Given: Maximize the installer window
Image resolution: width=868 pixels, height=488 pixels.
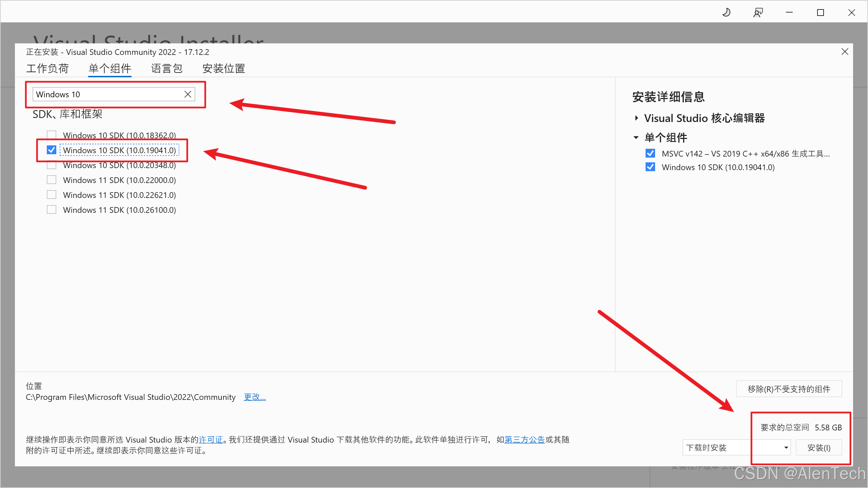Looking at the screenshot, I should 821,13.
